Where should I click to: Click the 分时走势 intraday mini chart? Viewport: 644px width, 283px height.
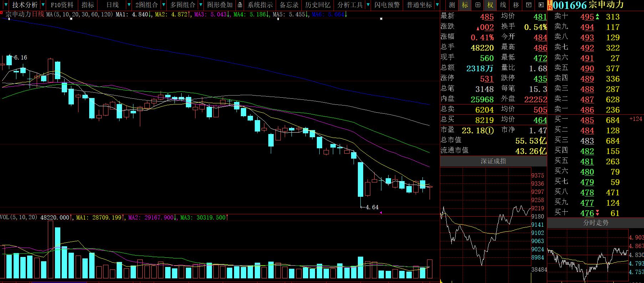pos(588,255)
